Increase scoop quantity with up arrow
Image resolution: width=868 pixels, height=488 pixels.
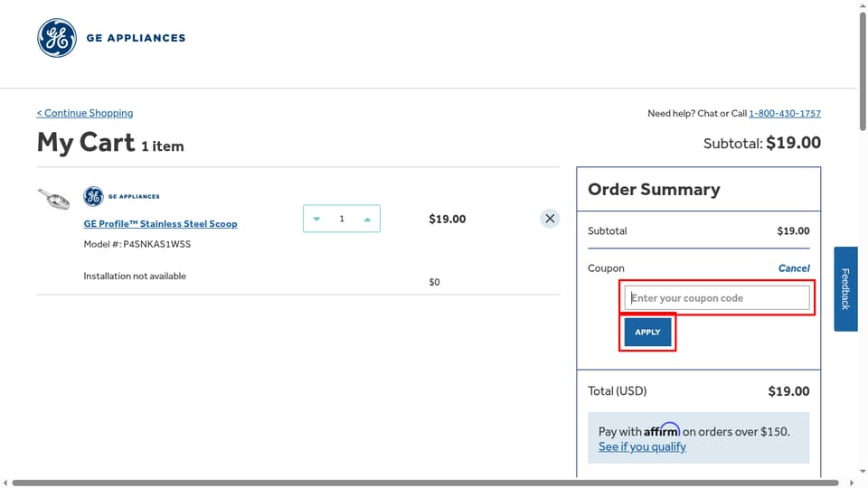pos(367,219)
